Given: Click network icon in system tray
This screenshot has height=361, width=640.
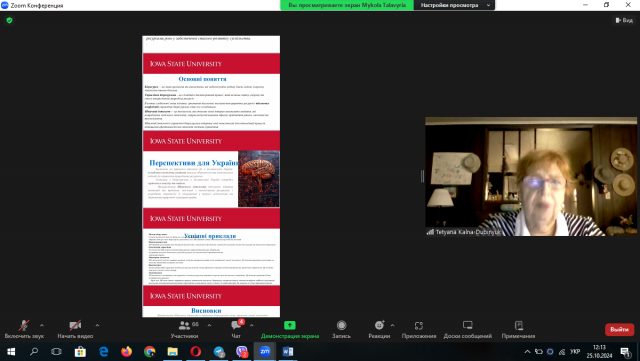Looking at the screenshot, I should pyautogui.click(x=562, y=352).
